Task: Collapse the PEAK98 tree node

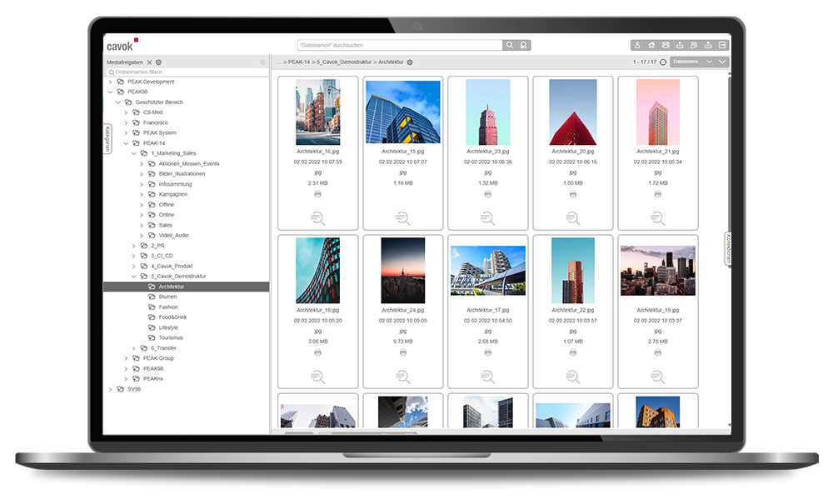Action: coord(110,92)
